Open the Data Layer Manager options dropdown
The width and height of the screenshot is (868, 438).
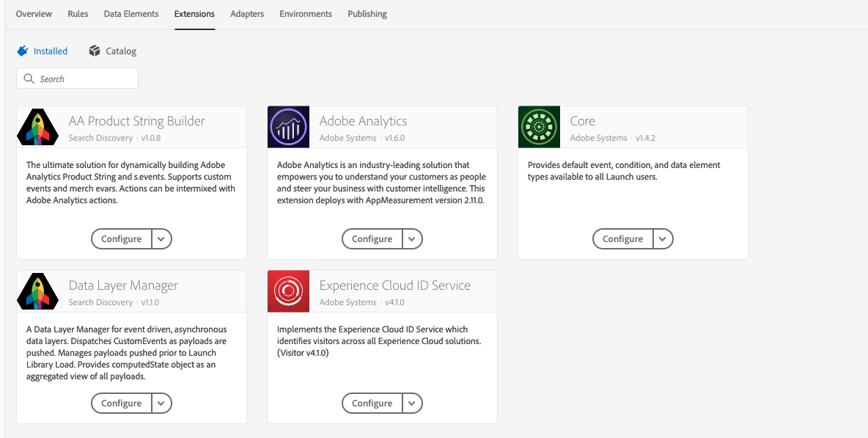[161, 404]
